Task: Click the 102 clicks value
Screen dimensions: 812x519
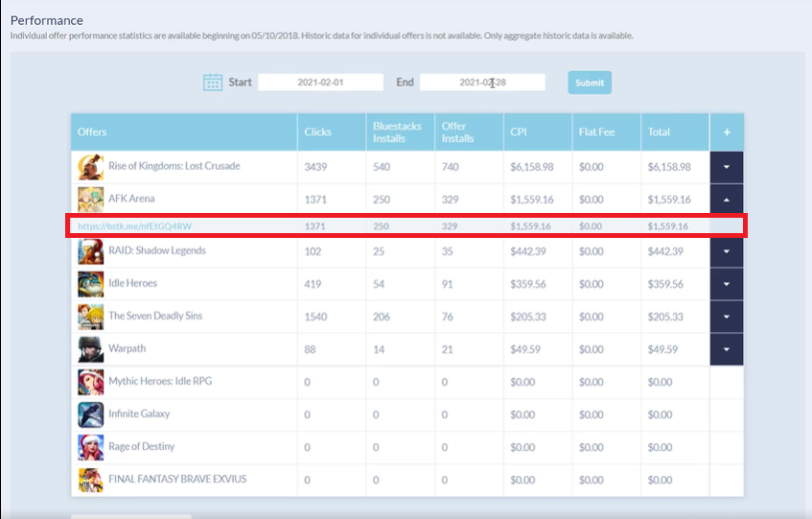Action: pos(313,251)
